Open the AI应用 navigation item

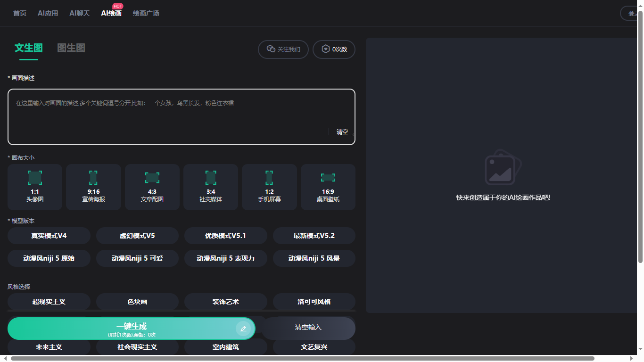[48, 13]
